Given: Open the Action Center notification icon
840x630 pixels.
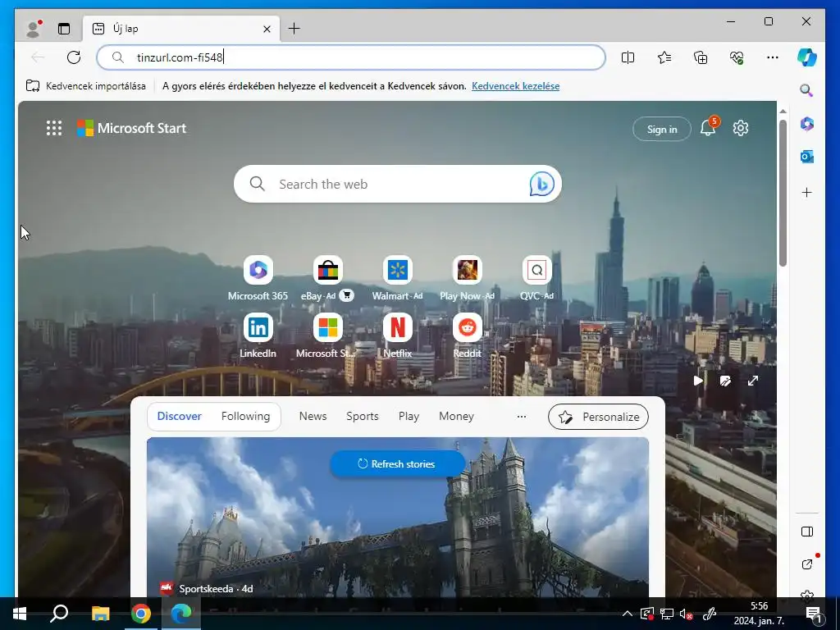Looking at the screenshot, I should pos(814,614).
